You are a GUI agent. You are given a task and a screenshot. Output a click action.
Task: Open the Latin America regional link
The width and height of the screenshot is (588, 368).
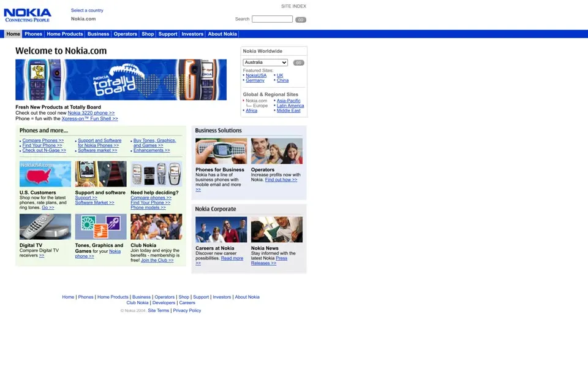coord(290,105)
